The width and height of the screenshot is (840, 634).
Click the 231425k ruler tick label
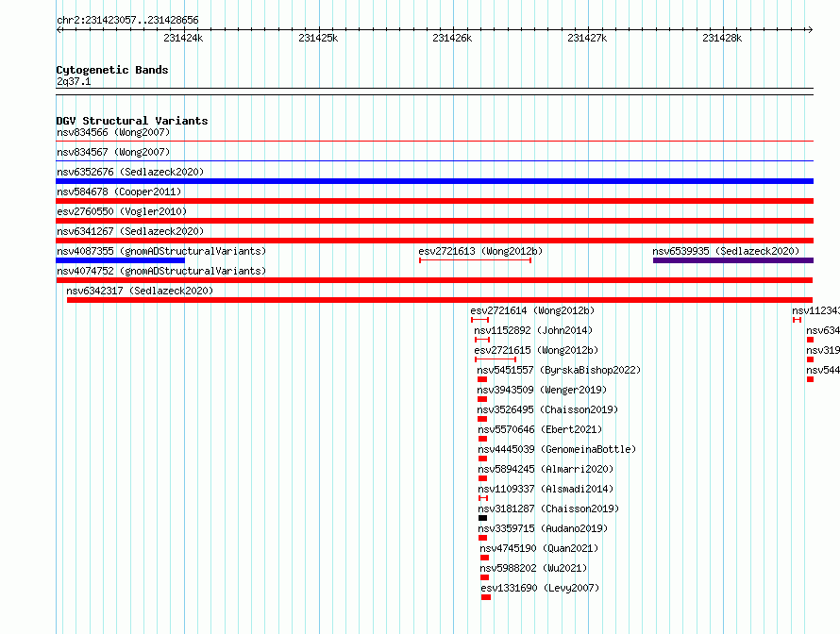click(x=318, y=38)
